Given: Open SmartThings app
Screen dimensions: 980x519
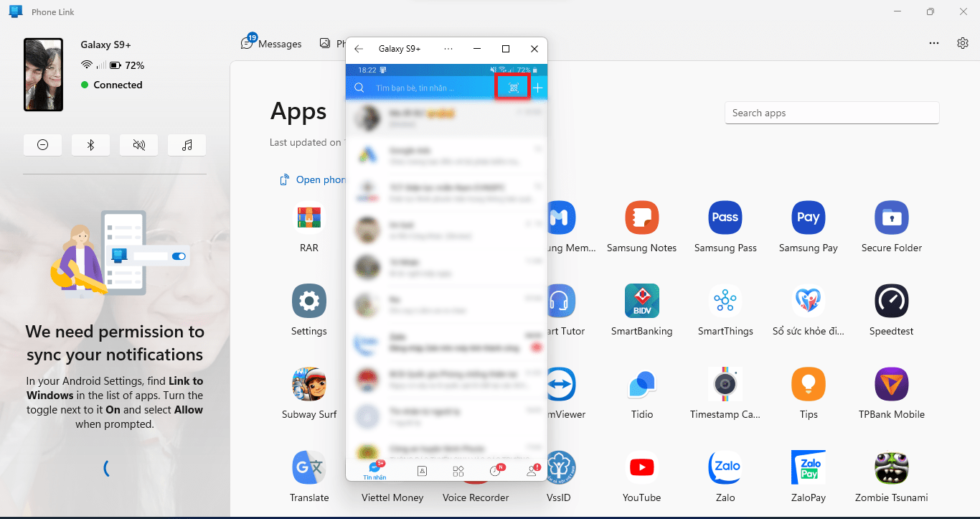Looking at the screenshot, I should (725, 301).
